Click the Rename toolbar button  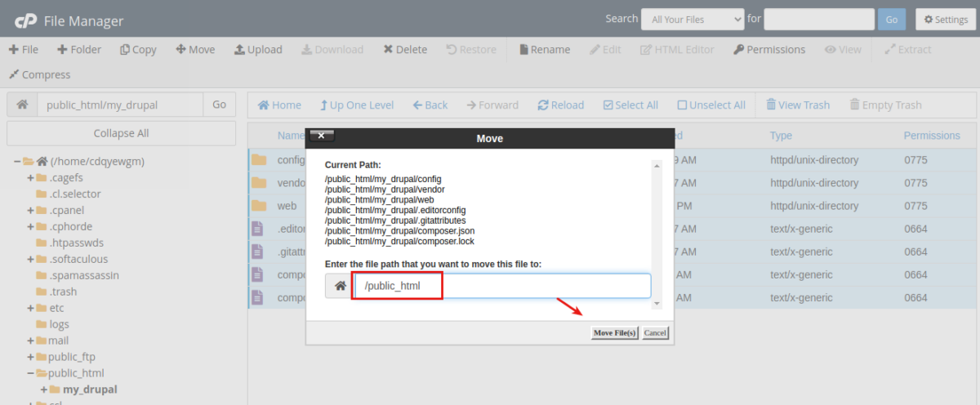[x=544, y=49]
